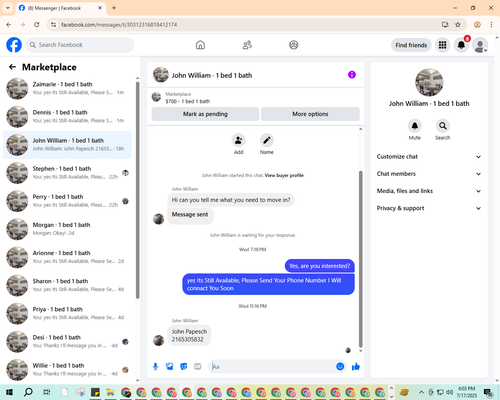Screen dimensions: 500x400
Task: Open conversation info purple icon
Action: pos(352,75)
